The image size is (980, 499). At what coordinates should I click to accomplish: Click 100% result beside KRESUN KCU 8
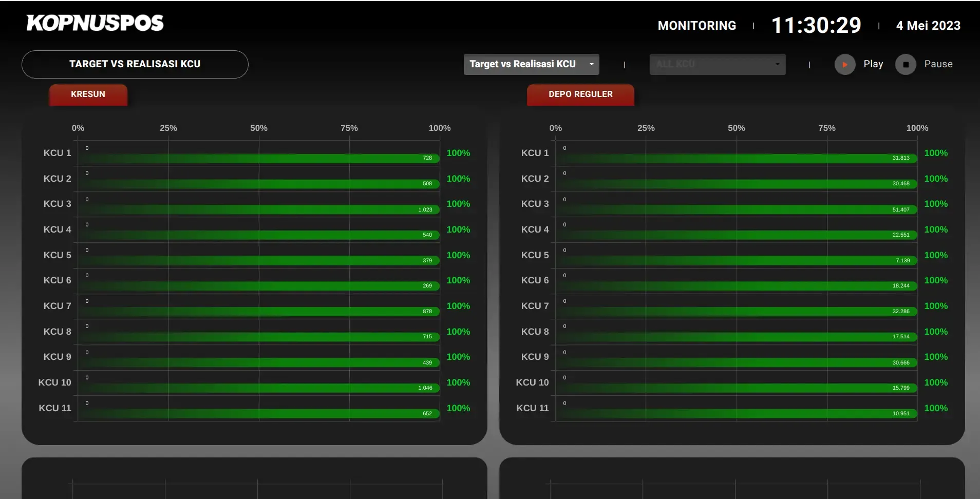[x=458, y=332]
